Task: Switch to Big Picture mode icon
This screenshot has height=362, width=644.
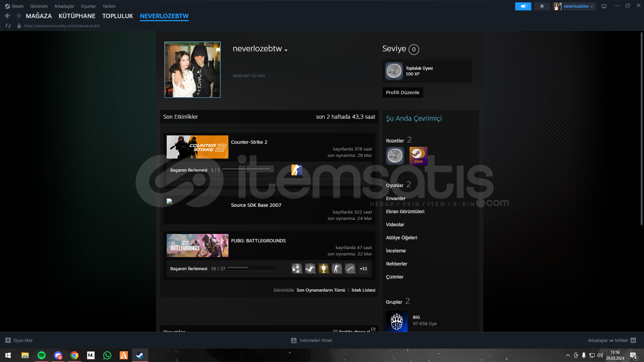Action: coord(604,6)
